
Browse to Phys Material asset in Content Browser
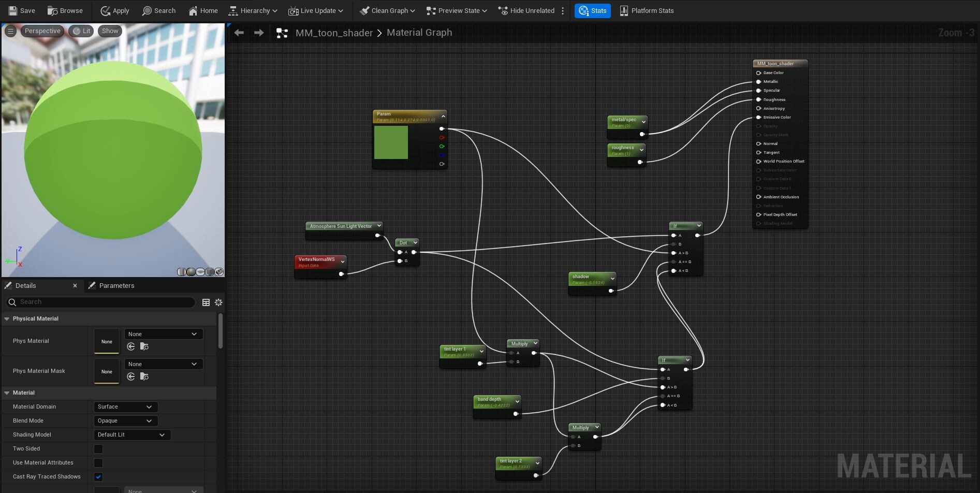point(144,347)
